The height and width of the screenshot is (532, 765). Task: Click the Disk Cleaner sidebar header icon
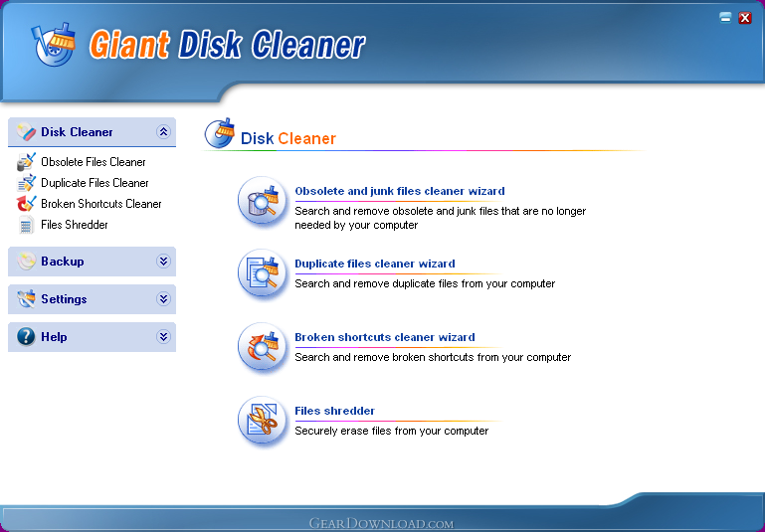click(26, 131)
